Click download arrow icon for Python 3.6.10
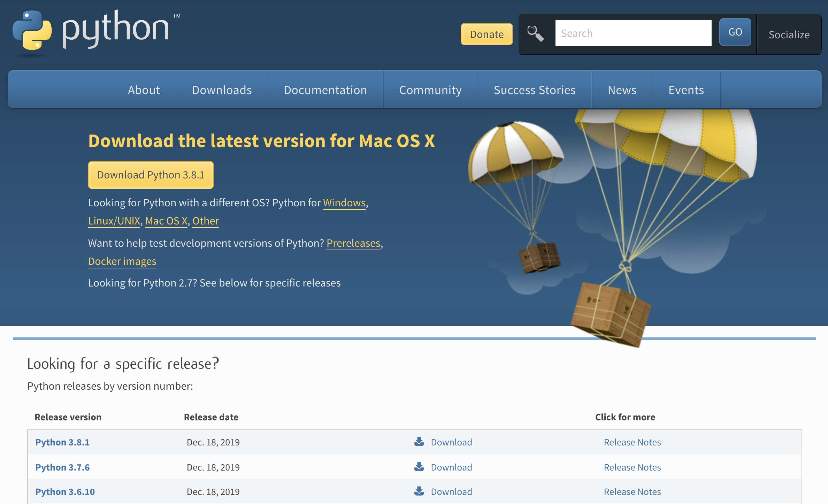This screenshot has height=504, width=828. (419, 491)
